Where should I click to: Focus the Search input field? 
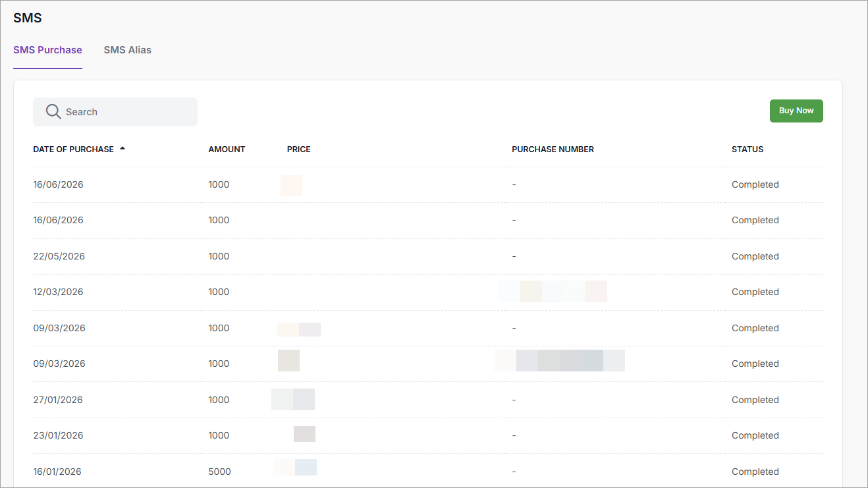point(115,112)
